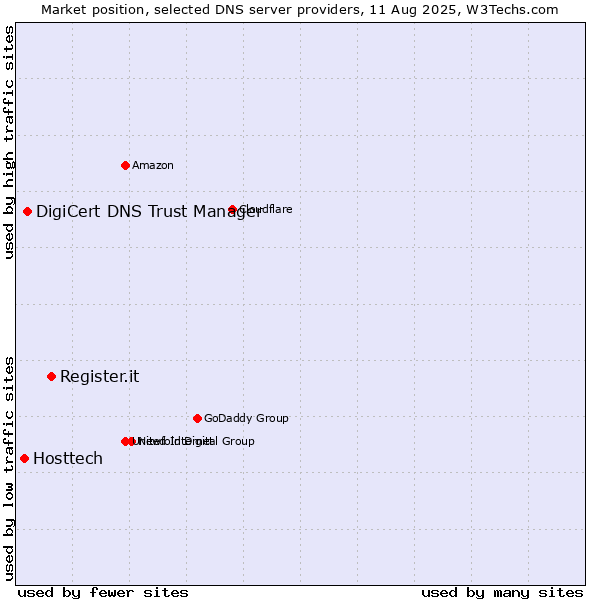Screen dimensions: 600x600
Task: Click the 'used by high traffic sites' axis label
Action: pyautogui.click(x=9, y=143)
